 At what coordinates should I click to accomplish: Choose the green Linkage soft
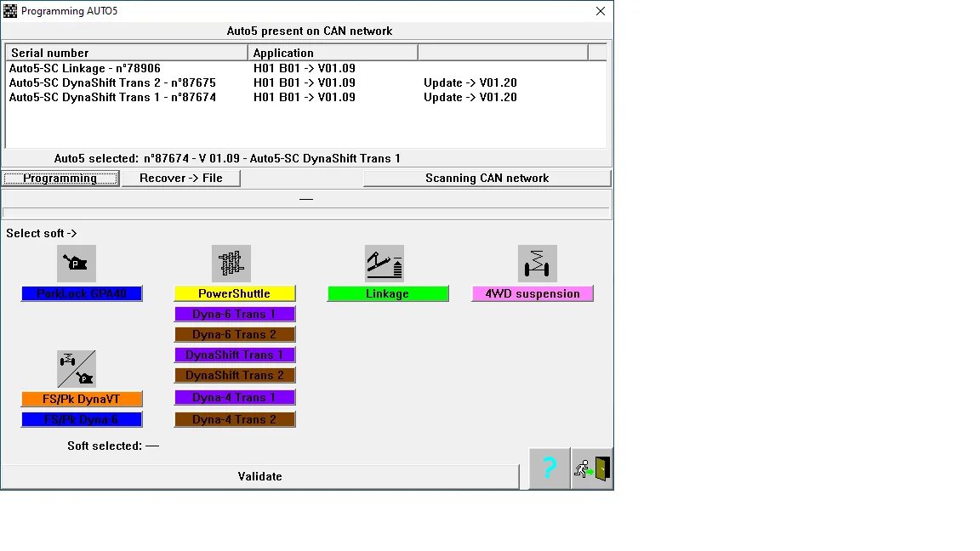pyautogui.click(x=388, y=293)
